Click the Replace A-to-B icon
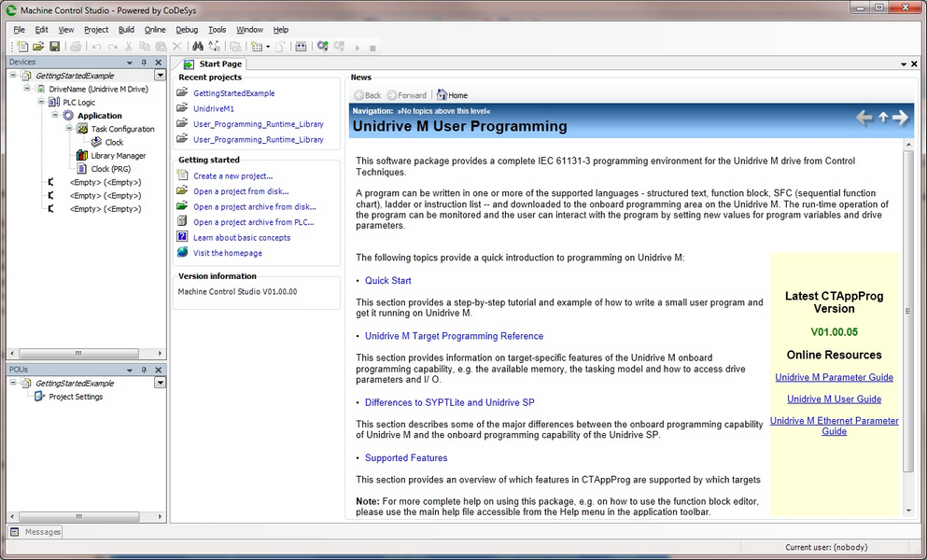The width and height of the screenshot is (927, 560). 214,46
